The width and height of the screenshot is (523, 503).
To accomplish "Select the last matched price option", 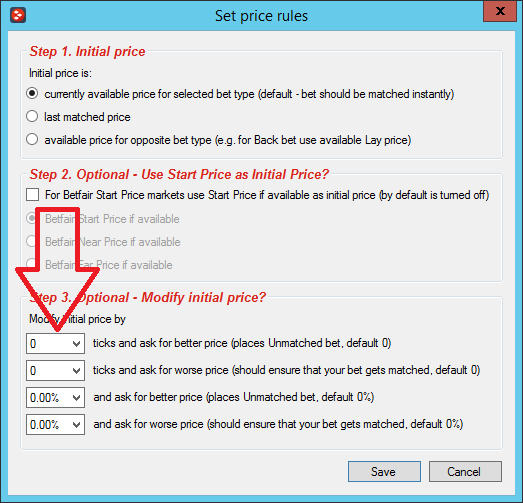I will coord(32,117).
